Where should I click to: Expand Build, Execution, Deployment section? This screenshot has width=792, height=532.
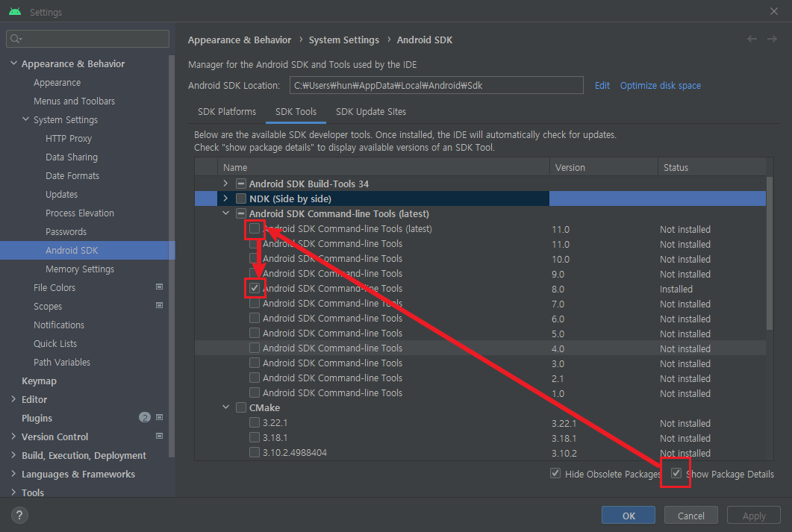(x=13, y=455)
